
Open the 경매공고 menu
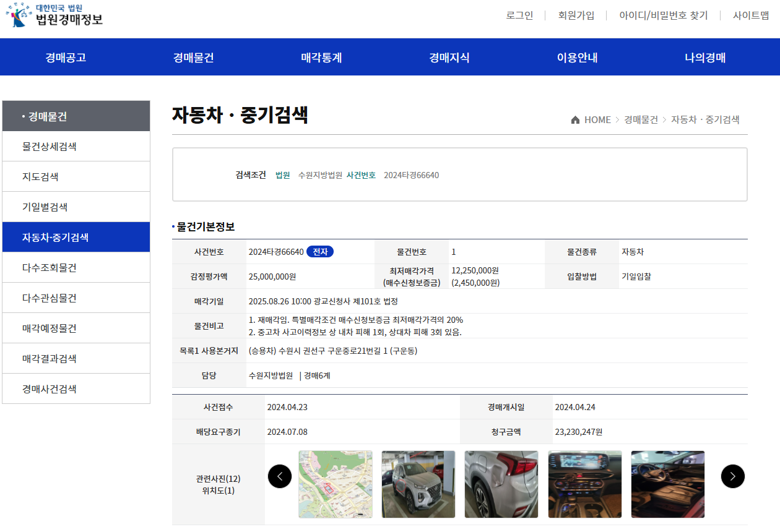click(64, 56)
